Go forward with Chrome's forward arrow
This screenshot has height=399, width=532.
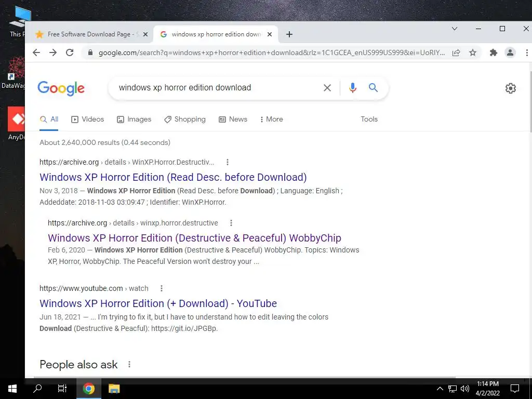click(53, 52)
